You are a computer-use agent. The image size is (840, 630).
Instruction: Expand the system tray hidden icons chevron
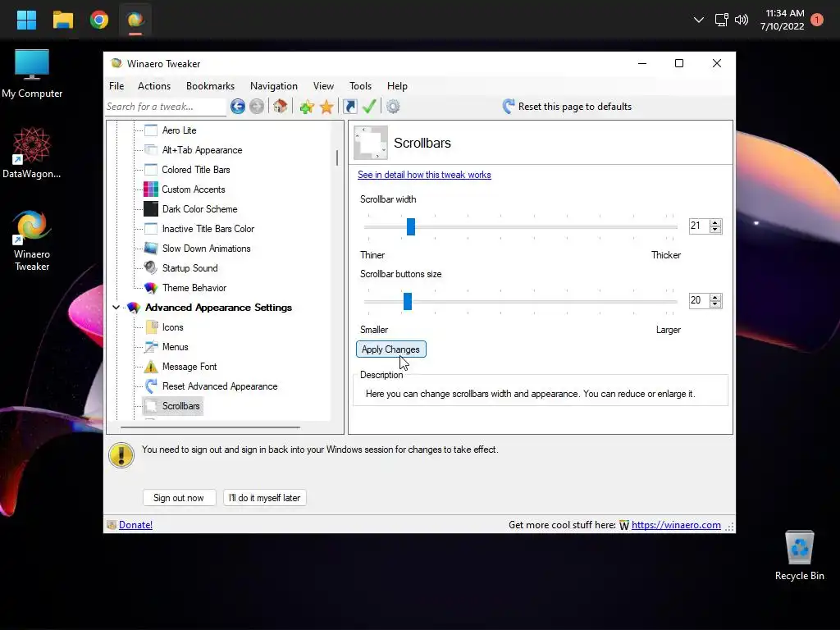(699, 20)
